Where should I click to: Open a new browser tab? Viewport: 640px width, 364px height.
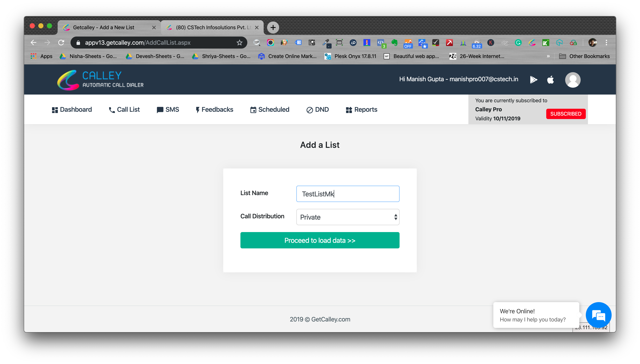point(273,28)
